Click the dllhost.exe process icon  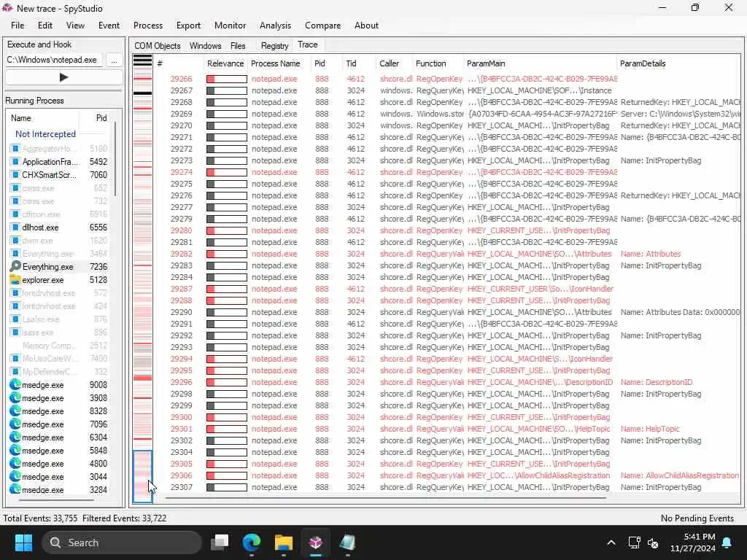(x=15, y=227)
